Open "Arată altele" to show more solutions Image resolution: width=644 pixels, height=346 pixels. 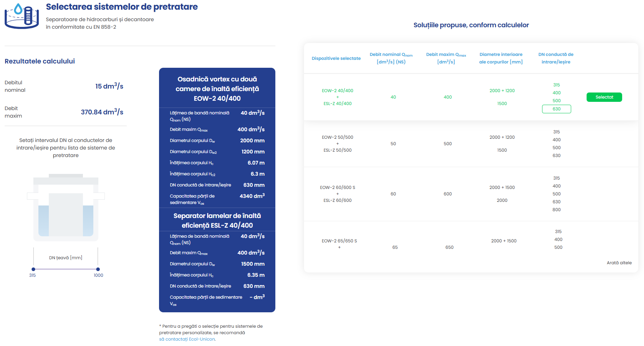pyautogui.click(x=619, y=262)
